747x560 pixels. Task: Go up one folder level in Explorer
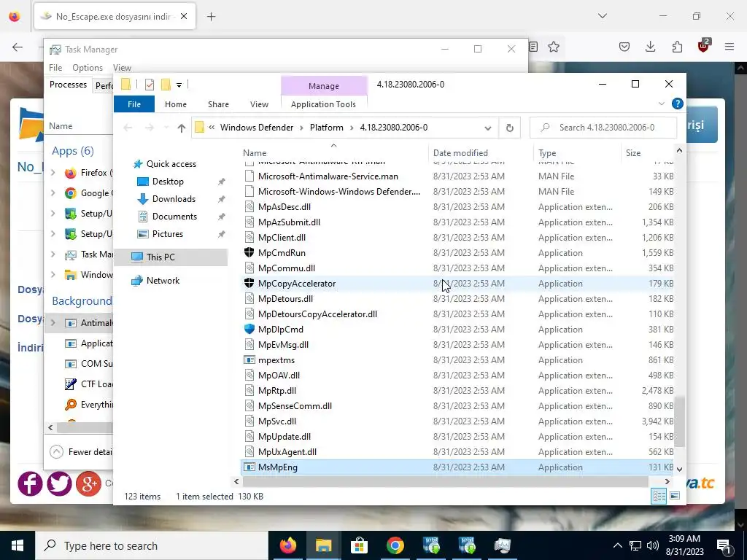coord(181,128)
